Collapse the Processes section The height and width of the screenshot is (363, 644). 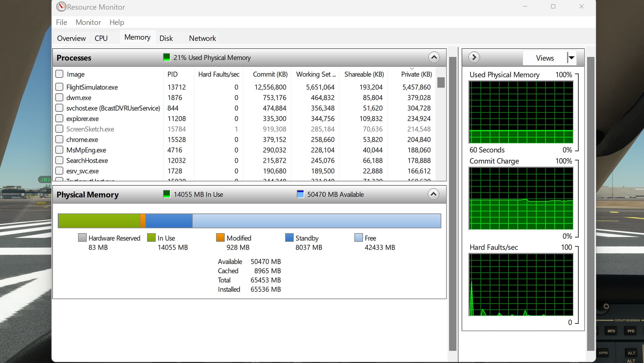(x=434, y=57)
